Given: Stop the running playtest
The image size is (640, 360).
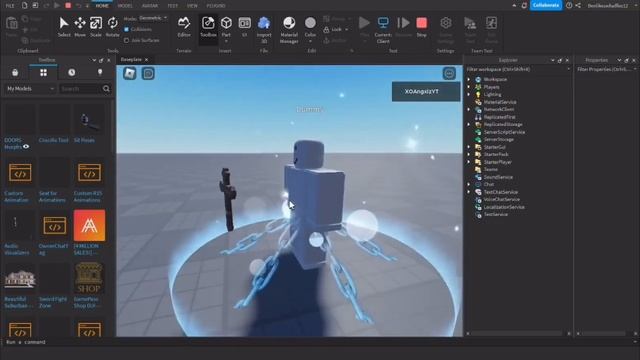Looking at the screenshot, I should point(422,27).
